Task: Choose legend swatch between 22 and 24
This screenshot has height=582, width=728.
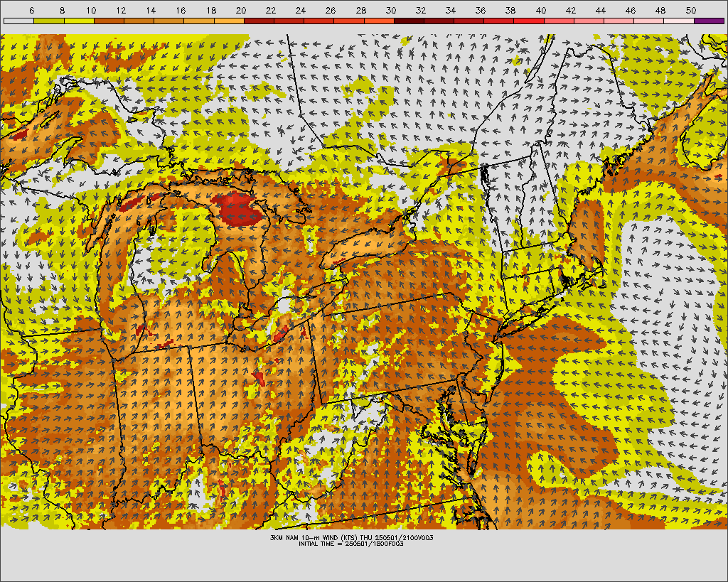Action: point(289,21)
